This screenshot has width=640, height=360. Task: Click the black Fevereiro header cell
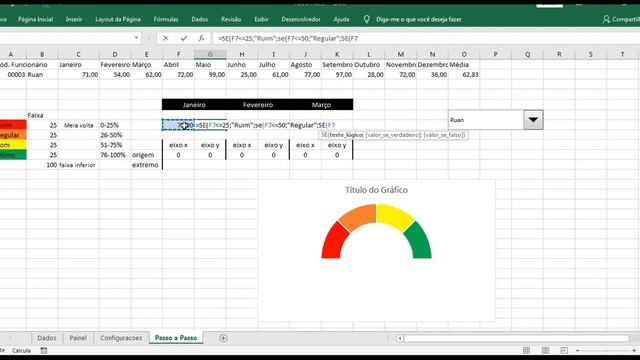[x=258, y=105]
